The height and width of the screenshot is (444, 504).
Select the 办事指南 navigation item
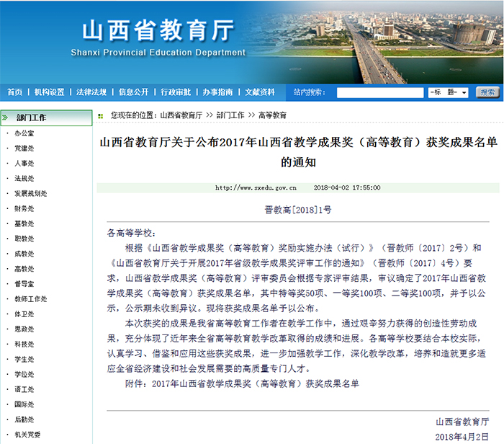[x=217, y=92]
